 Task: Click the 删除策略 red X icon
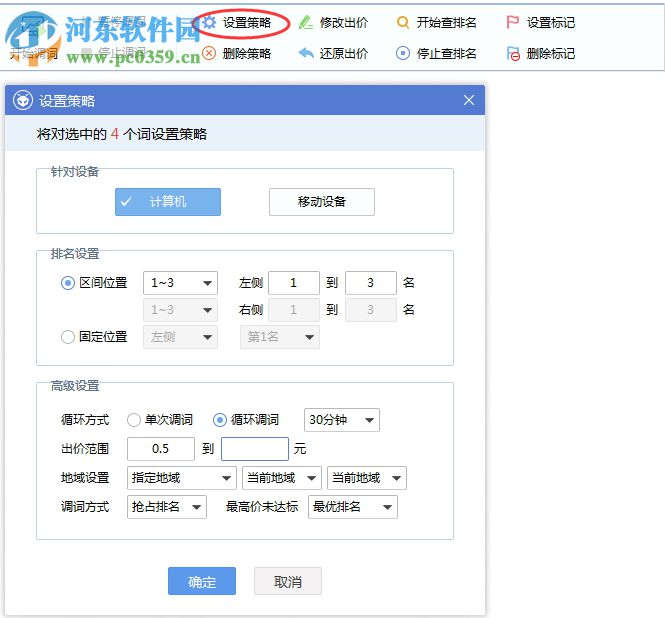[209, 53]
